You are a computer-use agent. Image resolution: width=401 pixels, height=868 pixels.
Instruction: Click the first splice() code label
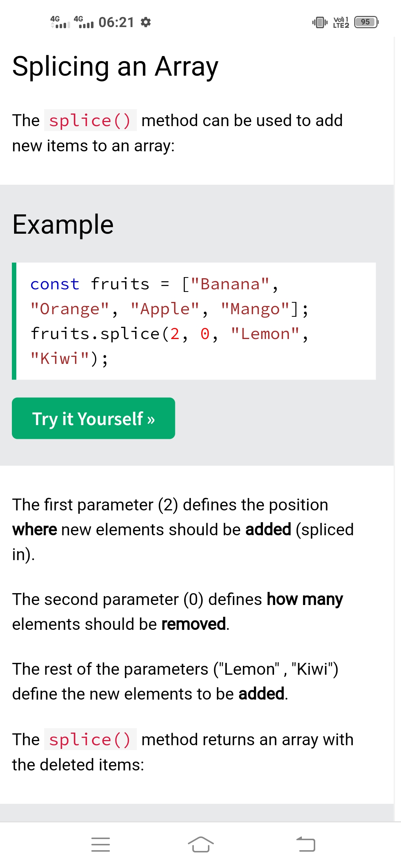click(90, 121)
